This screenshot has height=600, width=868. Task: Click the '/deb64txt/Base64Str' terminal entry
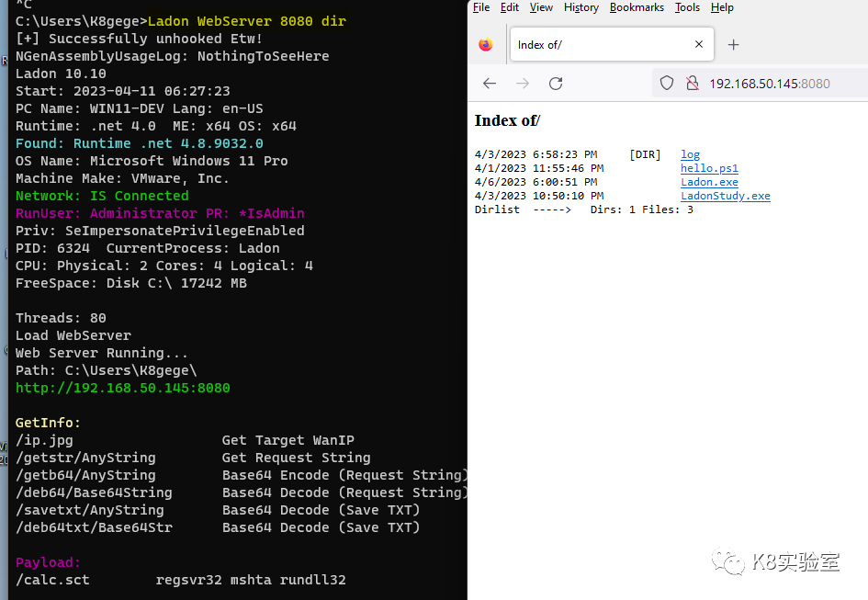coord(94,527)
